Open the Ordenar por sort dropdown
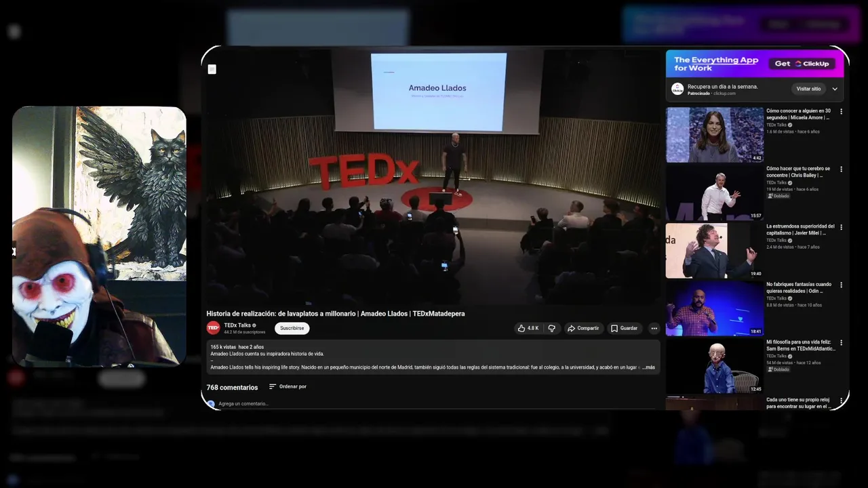 (288, 386)
